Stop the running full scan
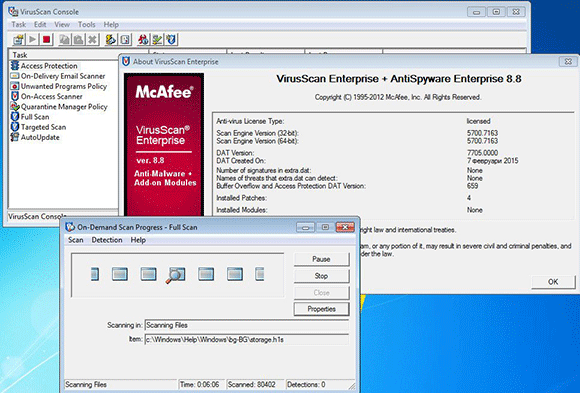 tap(321, 276)
